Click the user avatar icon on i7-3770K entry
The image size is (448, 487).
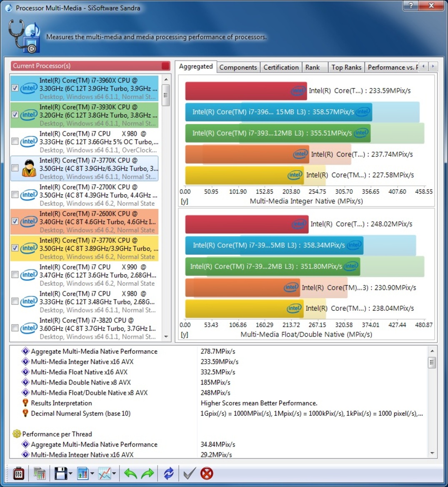click(29, 168)
